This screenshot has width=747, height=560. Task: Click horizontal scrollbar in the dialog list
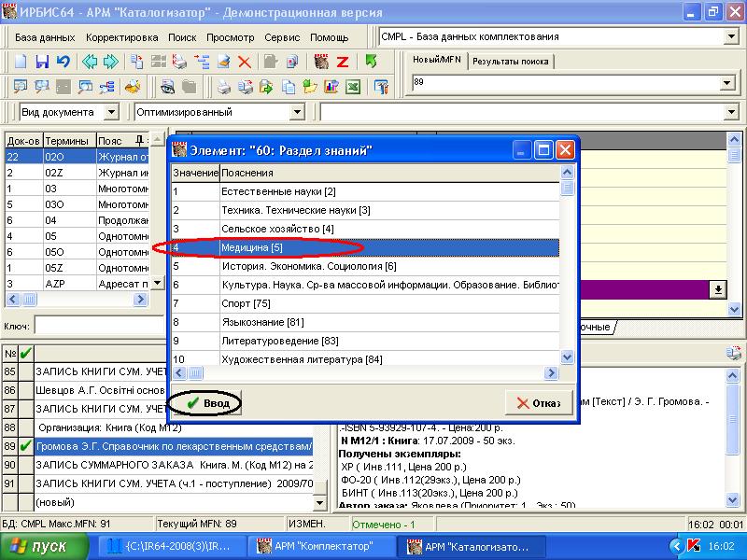click(364, 373)
